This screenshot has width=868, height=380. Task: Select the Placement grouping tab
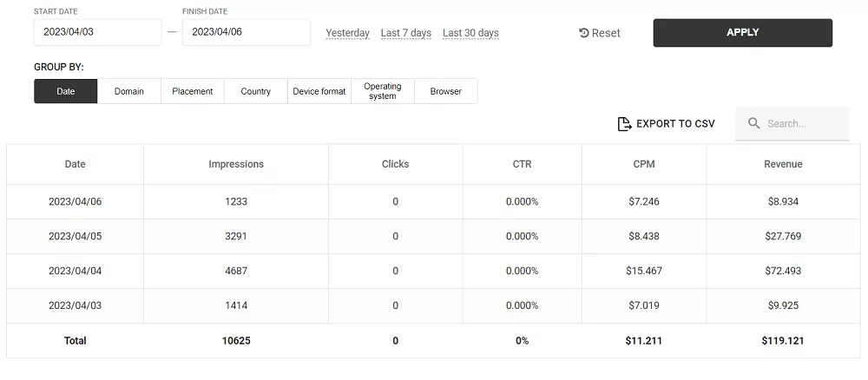pos(193,91)
